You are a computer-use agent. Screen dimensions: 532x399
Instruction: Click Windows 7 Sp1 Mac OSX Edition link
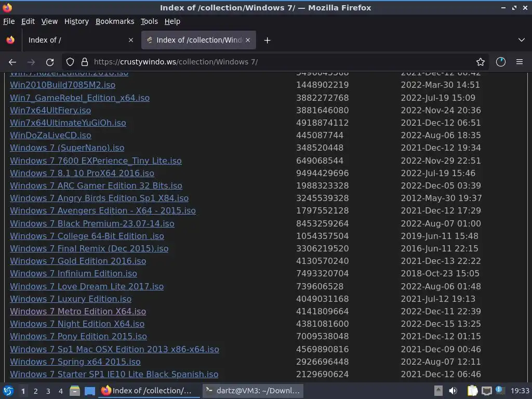point(114,349)
